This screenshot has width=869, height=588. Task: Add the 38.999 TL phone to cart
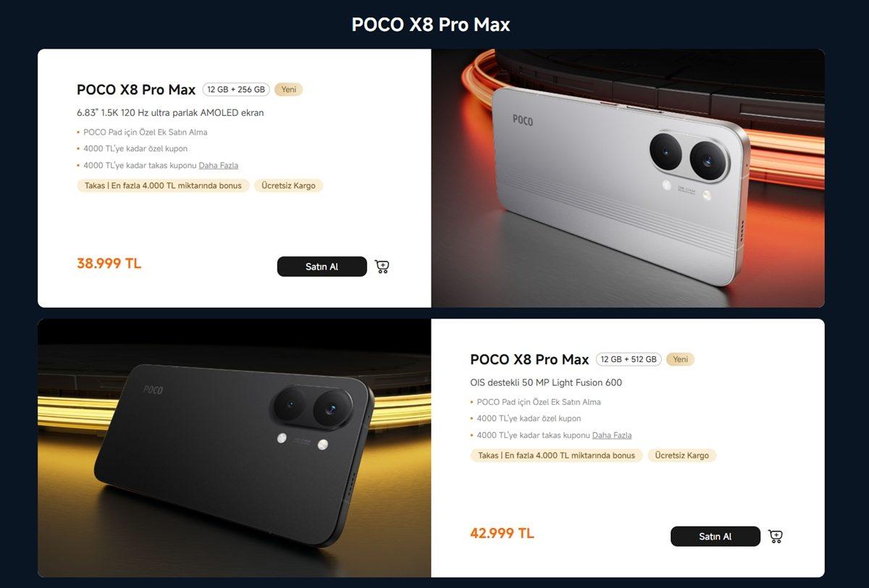382,266
